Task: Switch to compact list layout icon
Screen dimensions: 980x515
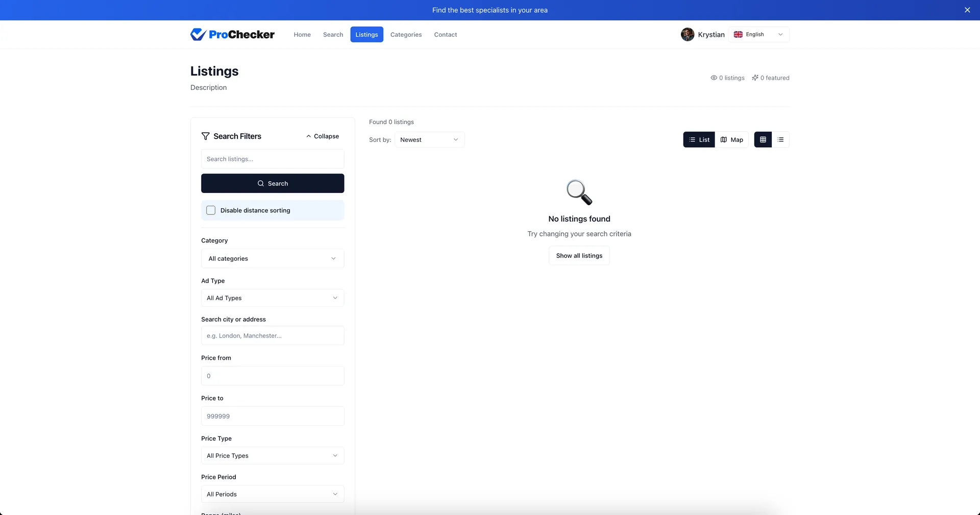Action: 780,140
